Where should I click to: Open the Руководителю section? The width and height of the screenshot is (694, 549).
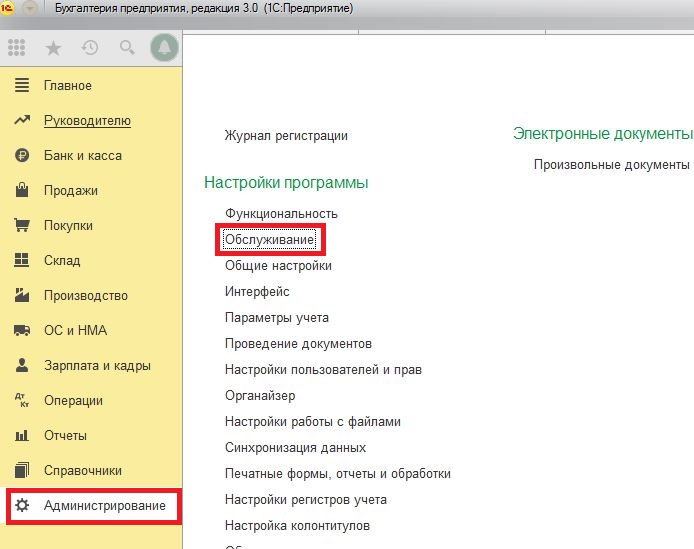(87, 120)
